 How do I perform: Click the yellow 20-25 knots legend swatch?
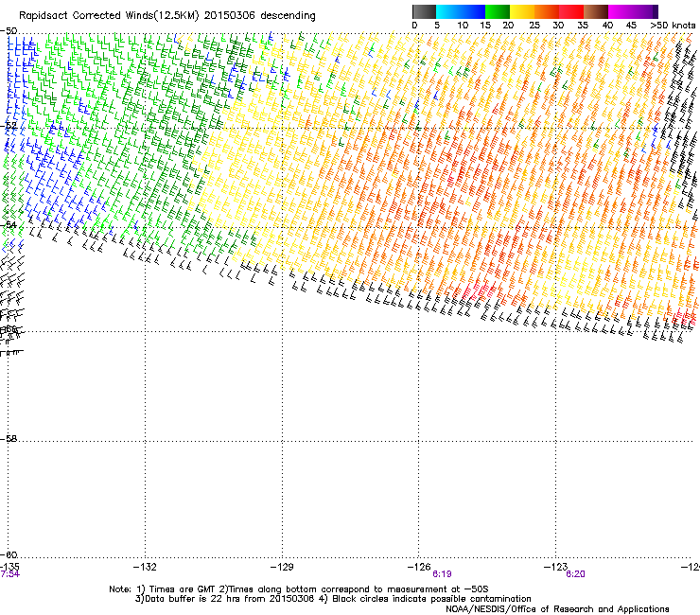[522, 11]
